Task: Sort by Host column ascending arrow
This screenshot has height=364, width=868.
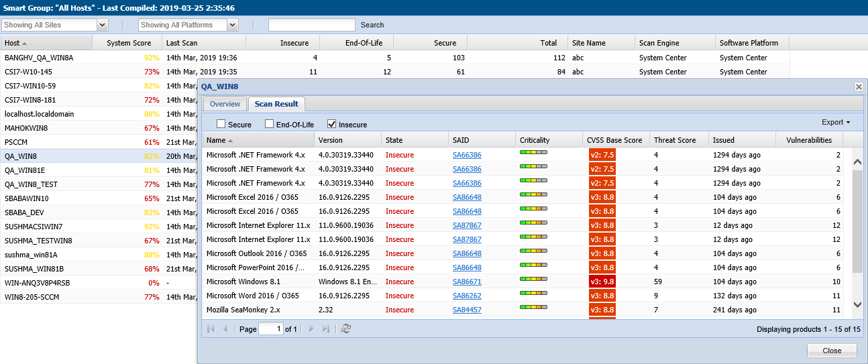Action: 25,43
